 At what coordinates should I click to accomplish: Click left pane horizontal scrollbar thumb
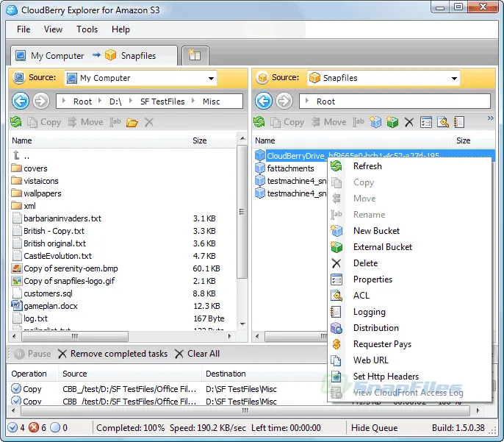(75, 337)
